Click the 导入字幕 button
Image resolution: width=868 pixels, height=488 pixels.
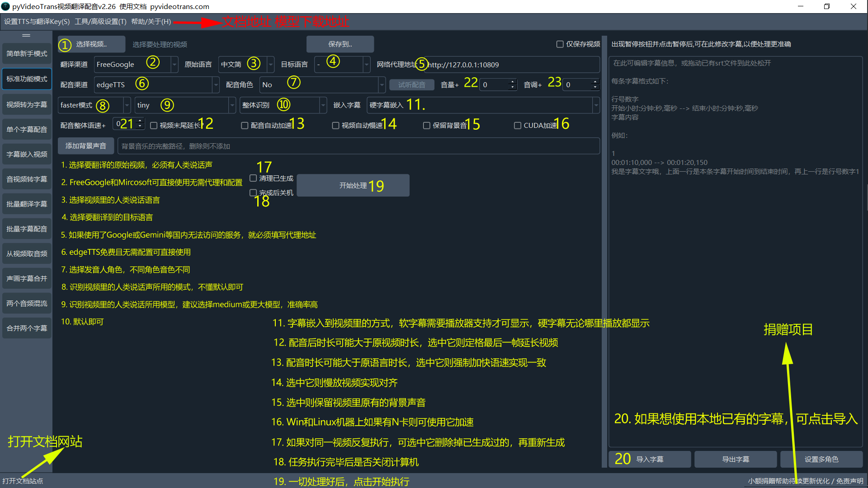click(x=650, y=460)
